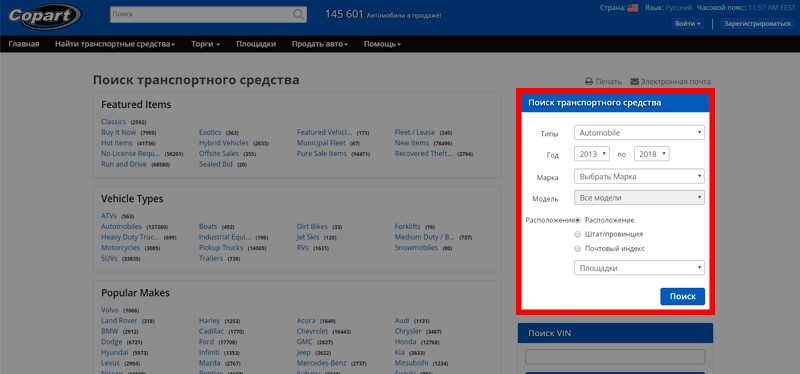The width and height of the screenshot is (800, 374).
Task: Expand the Помощь menu
Action: [x=382, y=44]
